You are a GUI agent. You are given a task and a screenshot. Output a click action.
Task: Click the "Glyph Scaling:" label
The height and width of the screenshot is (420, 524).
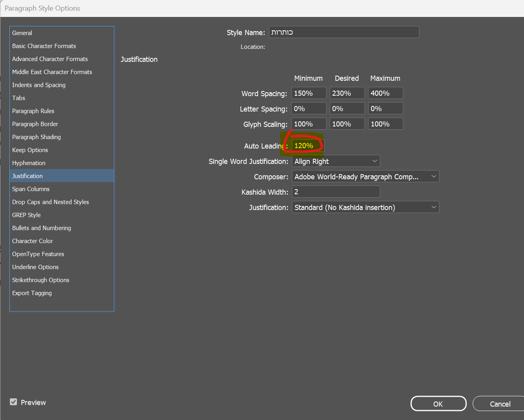266,125
